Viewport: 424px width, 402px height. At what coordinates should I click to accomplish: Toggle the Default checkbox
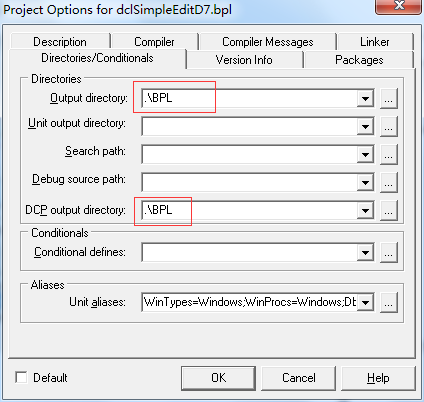[21, 377]
